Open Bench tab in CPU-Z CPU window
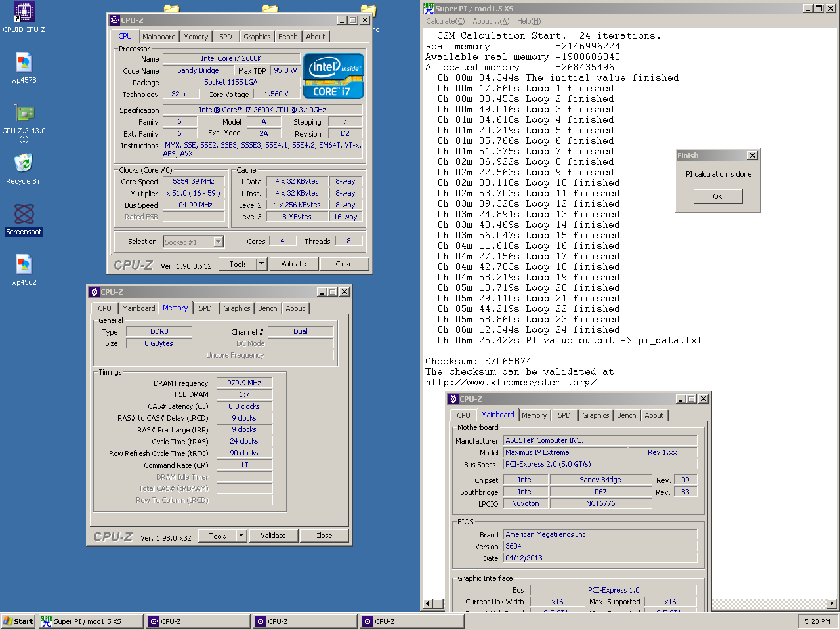 coord(288,37)
